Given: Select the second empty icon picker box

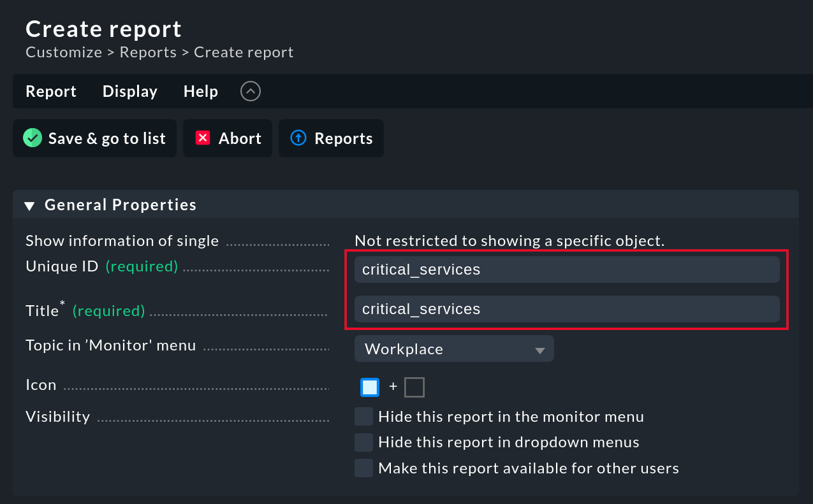Looking at the screenshot, I should point(414,387).
